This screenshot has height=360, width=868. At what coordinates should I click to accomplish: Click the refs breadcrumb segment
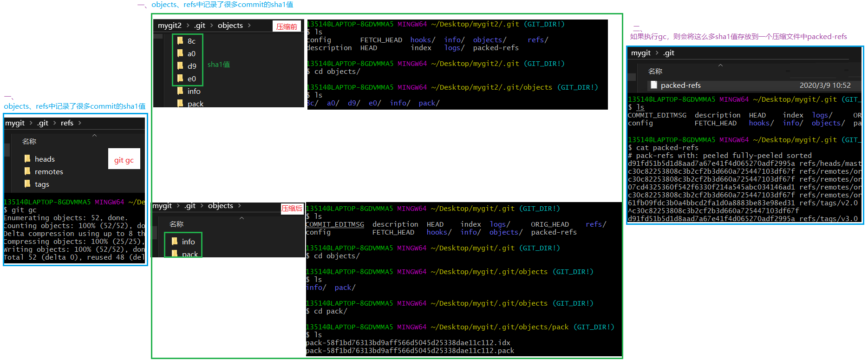click(67, 123)
